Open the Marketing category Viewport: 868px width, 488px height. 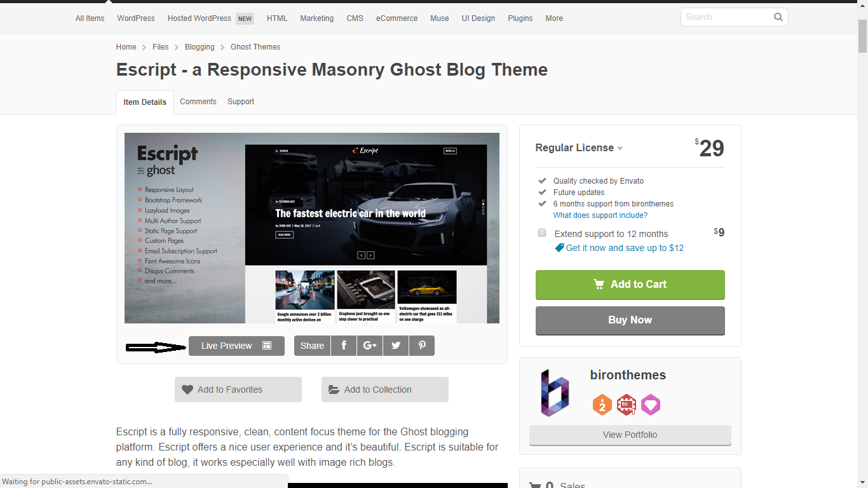[x=317, y=18]
